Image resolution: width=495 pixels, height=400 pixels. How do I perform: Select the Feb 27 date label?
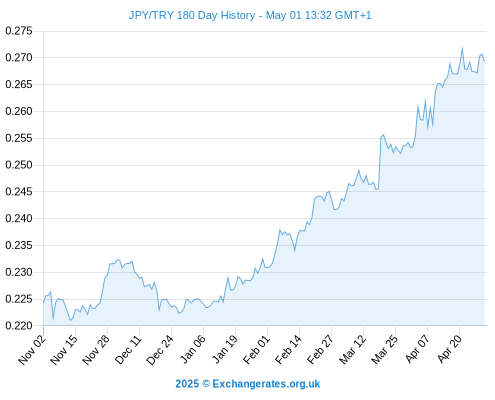point(320,349)
